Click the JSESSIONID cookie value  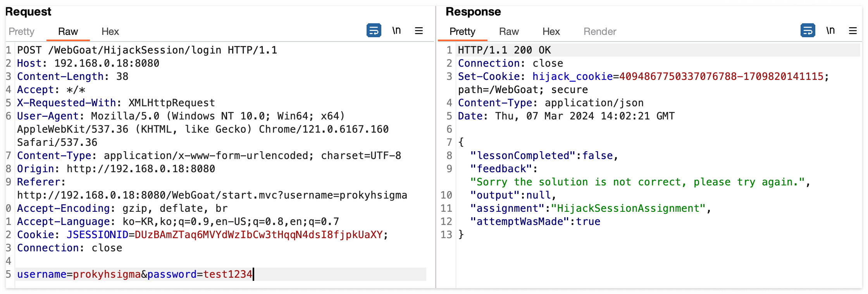(259, 235)
